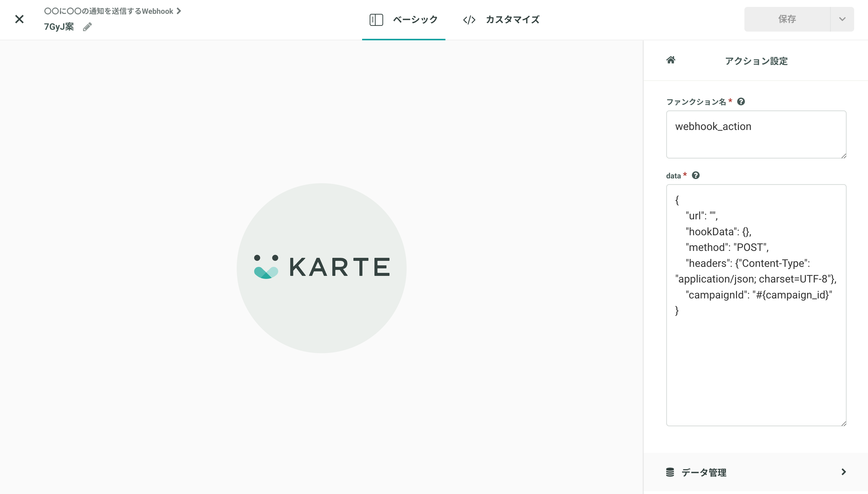This screenshot has width=868, height=494.
Task: Click the help icon next to data
Action: tap(696, 175)
